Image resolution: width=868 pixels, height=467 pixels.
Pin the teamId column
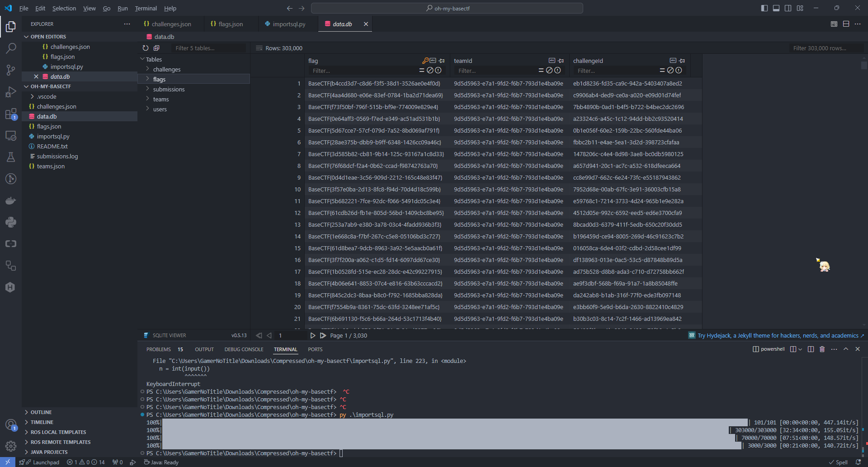tap(561, 61)
